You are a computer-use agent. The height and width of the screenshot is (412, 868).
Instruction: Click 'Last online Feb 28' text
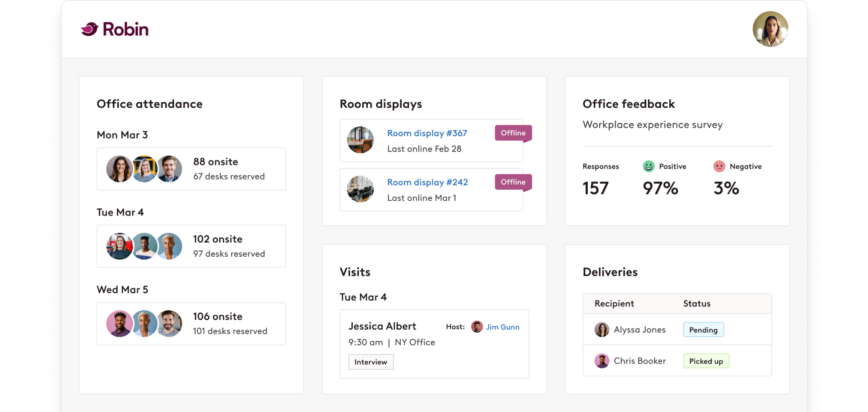[x=424, y=149]
